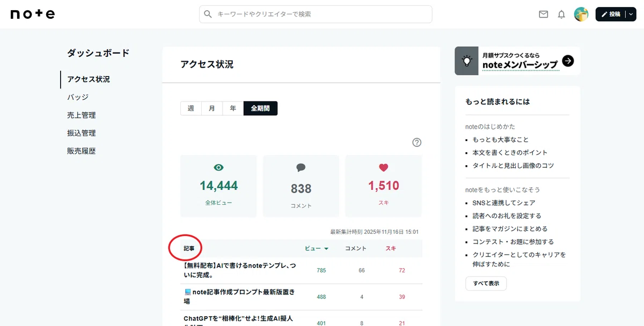Open article note記事作成プロンプト最新版置き場

tap(239, 297)
